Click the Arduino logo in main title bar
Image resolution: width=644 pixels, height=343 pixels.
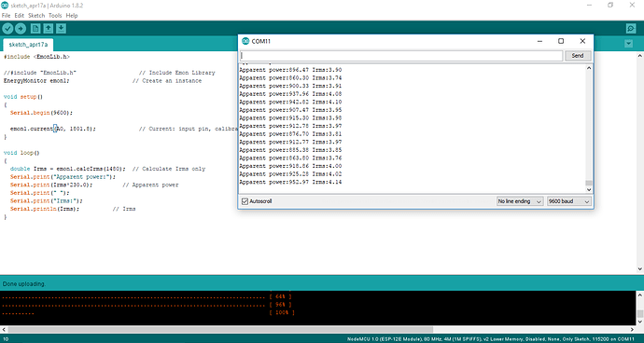click(4, 5)
